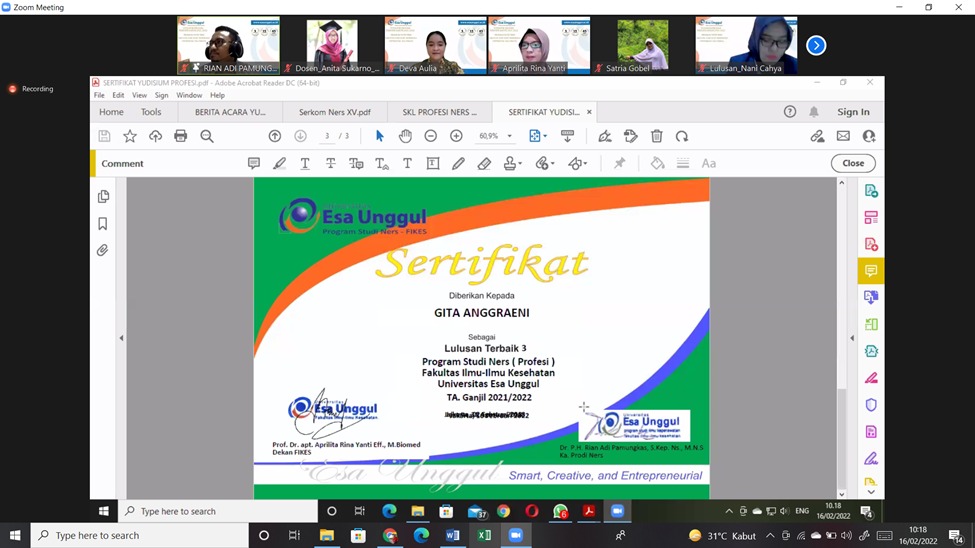Switch to SKL PROFESI NERS tab
Screen dimensions: 975x548
440,112
